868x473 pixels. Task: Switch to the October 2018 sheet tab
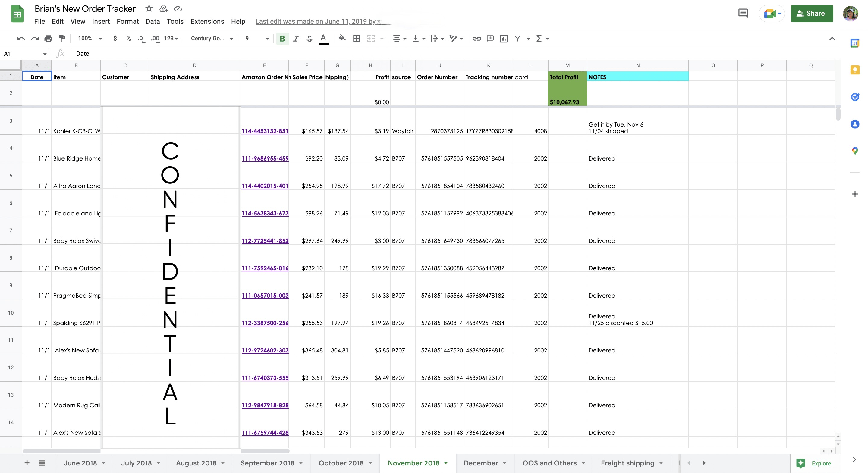341,463
